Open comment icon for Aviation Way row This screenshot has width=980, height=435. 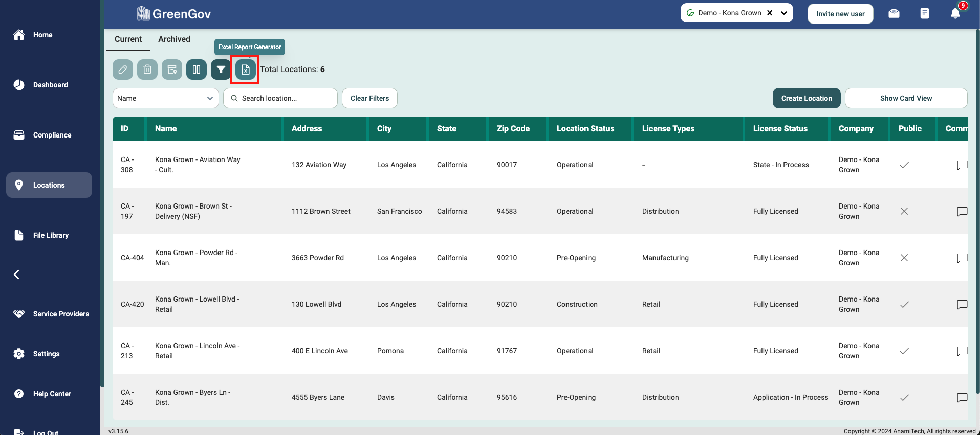click(962, 165)
